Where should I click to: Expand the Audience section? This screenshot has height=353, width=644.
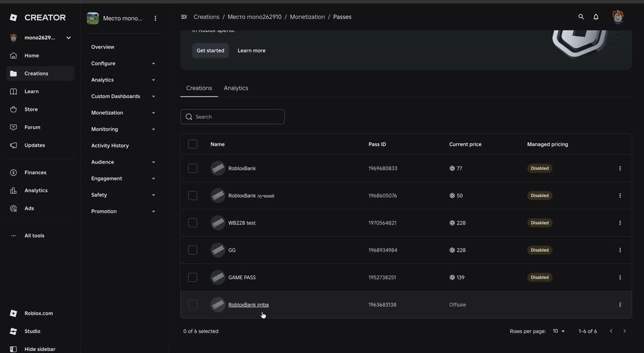tap(123, 162)
